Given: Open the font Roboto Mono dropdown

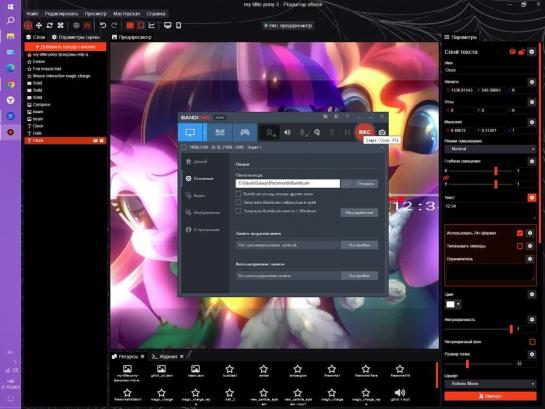Looking at the screenshot, I should pyautogui.click(x=490, y=384).
